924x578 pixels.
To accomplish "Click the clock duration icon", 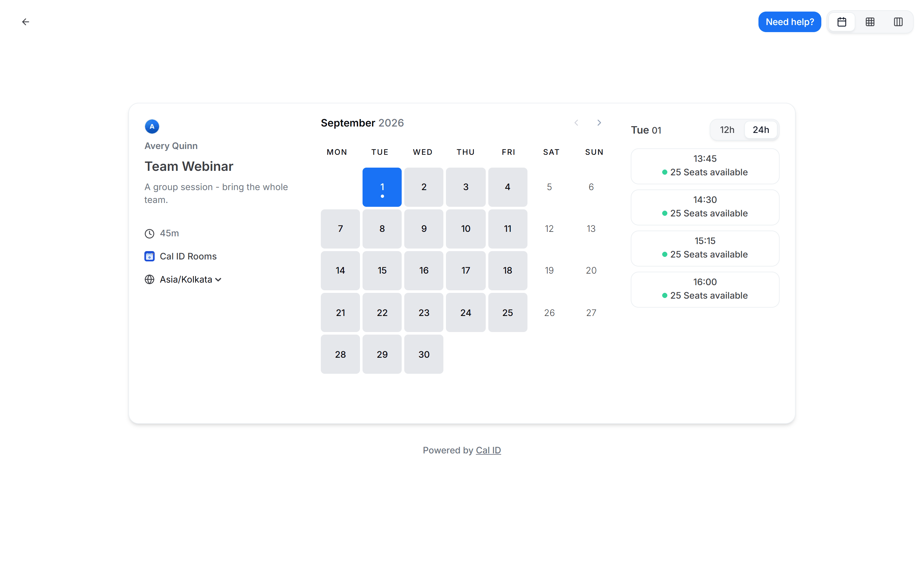I will (x=149, y=233).
